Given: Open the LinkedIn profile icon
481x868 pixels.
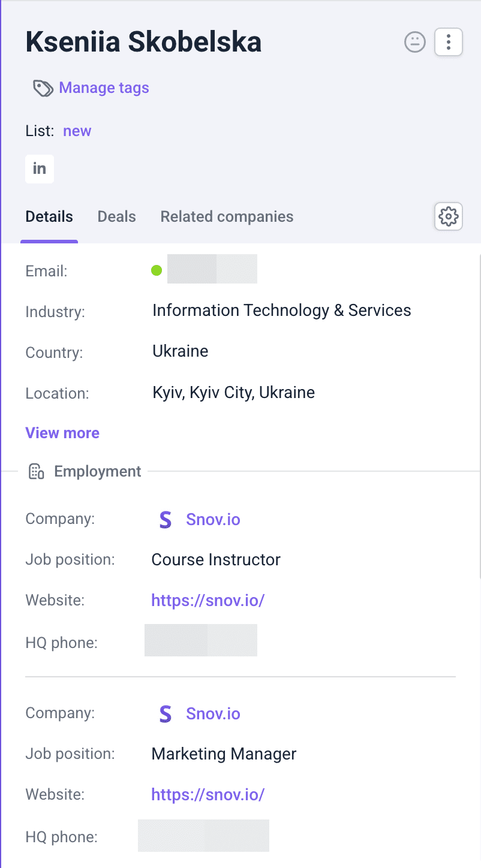Looking at the screenshot, I should click(x=40, y=169).
